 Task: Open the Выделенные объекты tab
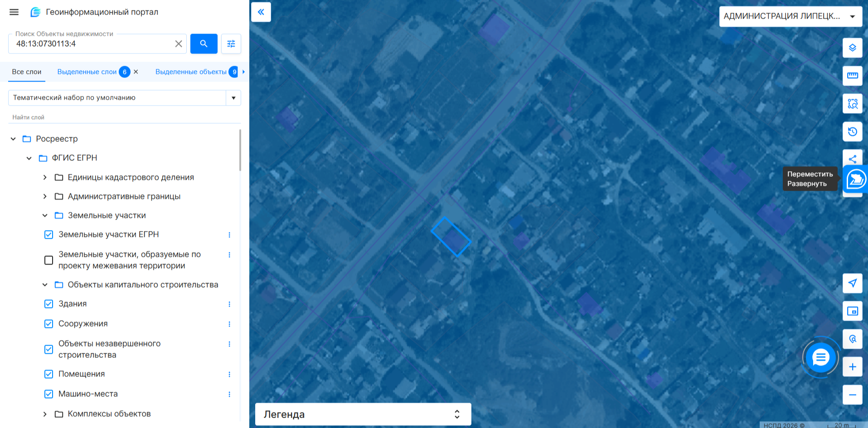[x=191, y=72]
